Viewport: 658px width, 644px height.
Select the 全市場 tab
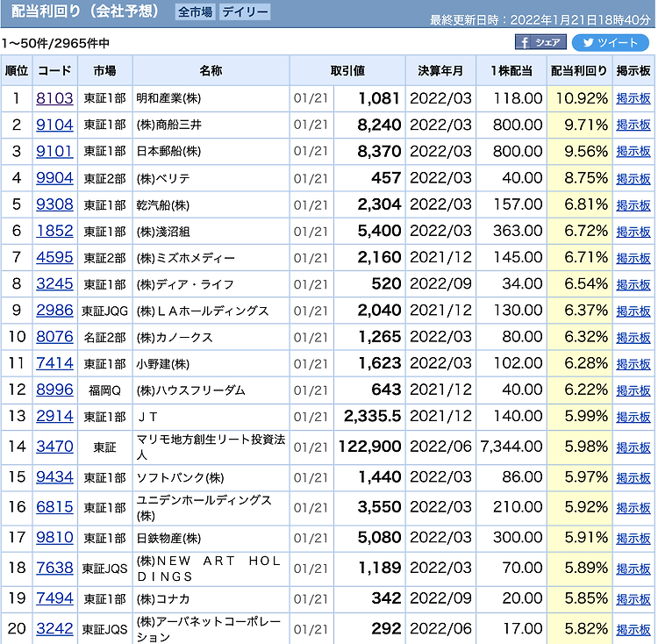(195, 11)
